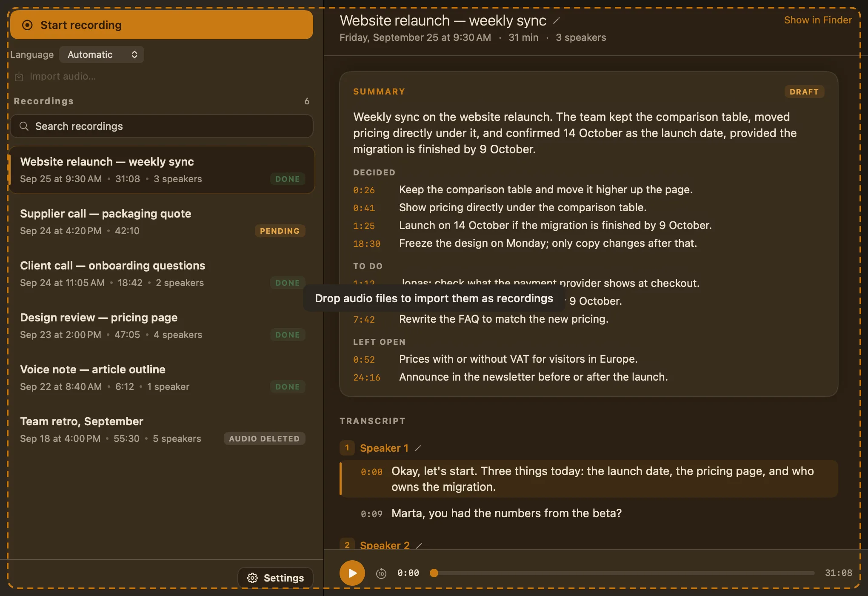Open Supplier call — packaging quote recording
The width and height of the screenshot is (868, 596).
tap(162, 222)
